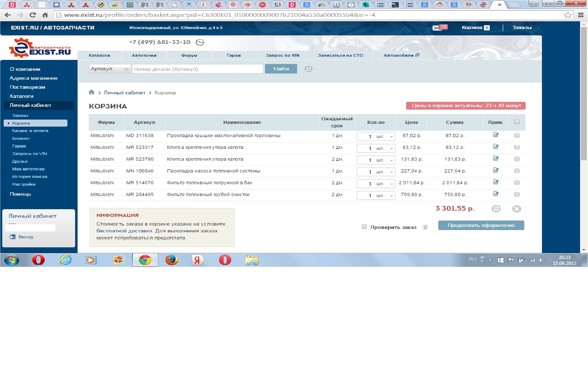Edit the note for part MD 311638
Viewport: 588px width, 373px height.
pos(496,135)
